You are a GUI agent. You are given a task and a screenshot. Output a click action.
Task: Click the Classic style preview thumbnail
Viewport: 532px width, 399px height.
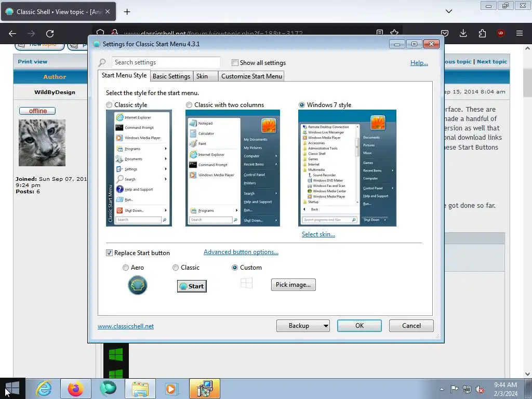139,168
